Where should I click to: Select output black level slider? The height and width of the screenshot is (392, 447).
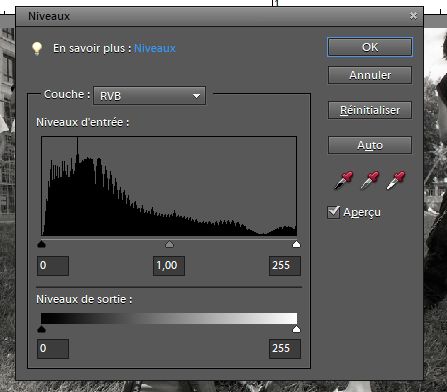[x=42, y=329]
